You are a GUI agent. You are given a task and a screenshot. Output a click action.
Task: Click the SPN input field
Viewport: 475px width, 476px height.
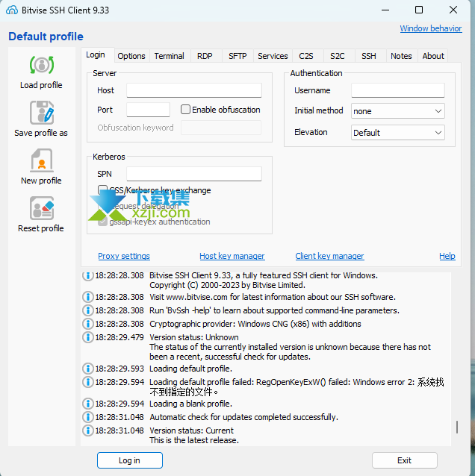coord(194,174)
